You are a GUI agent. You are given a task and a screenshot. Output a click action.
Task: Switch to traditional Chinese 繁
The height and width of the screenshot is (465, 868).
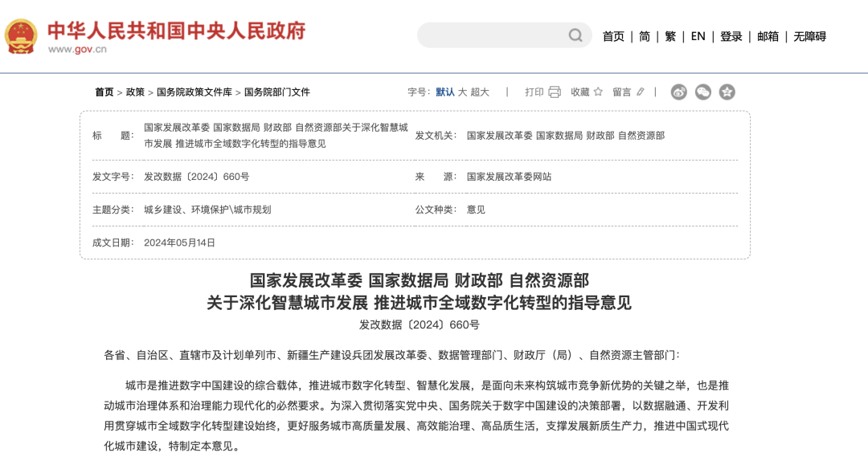click(x=670, y=36)
